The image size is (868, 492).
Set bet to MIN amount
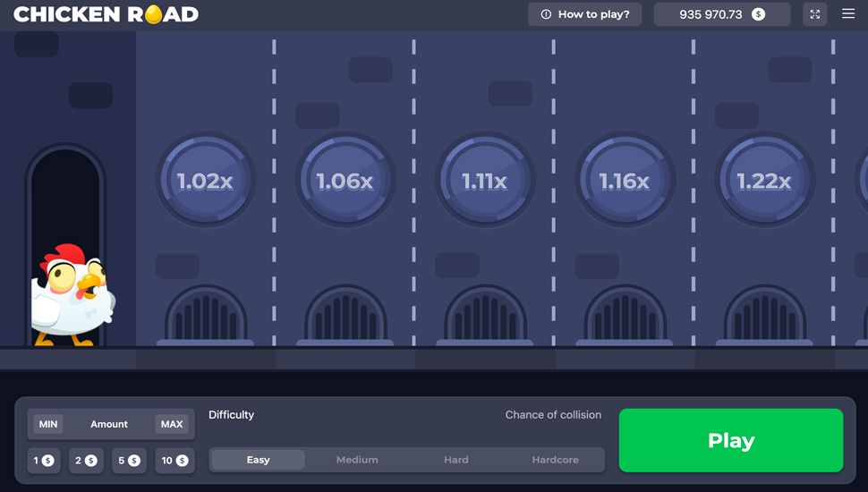click(48, 424)
